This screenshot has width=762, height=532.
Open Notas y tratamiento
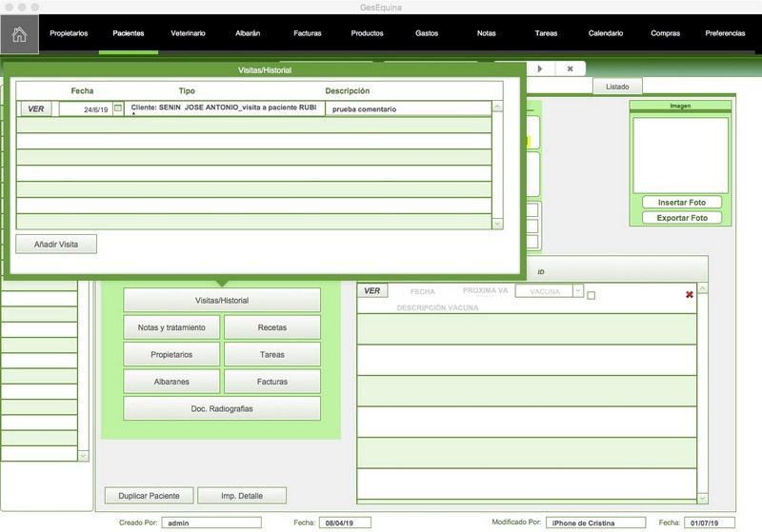(172, 327)
